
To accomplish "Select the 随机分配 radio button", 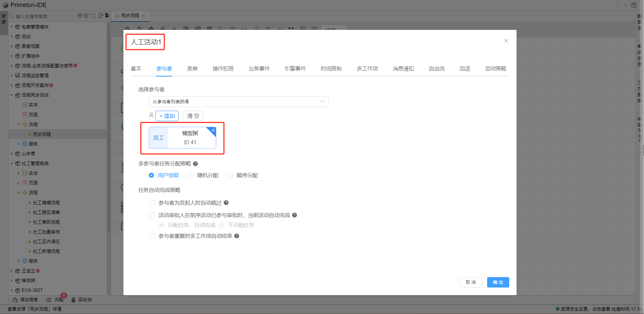I will tap(191, 175).
